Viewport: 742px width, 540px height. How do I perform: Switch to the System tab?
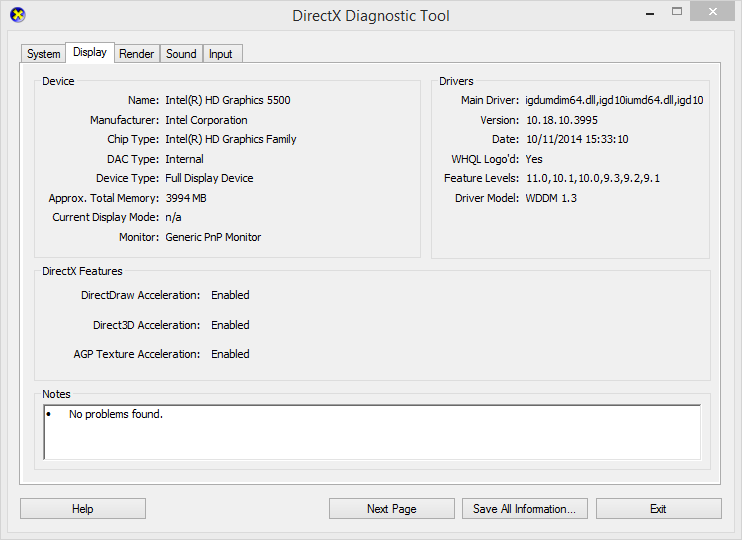(44, 54)
